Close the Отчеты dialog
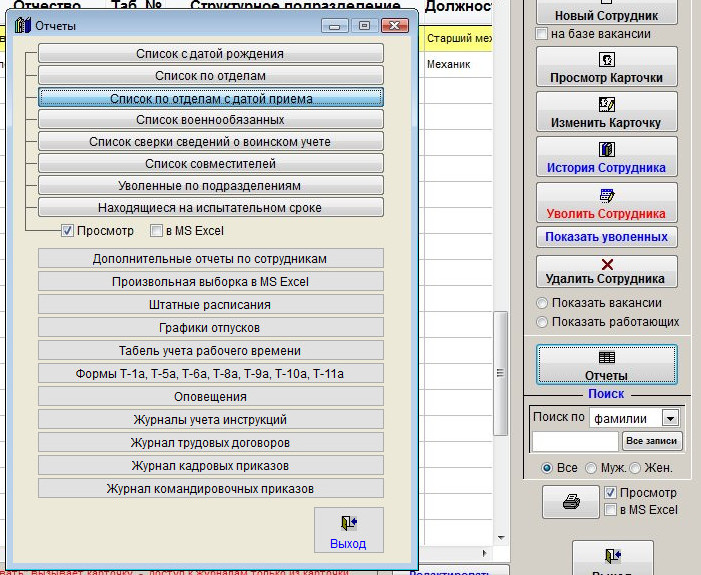701x575 pixels. 395,25
